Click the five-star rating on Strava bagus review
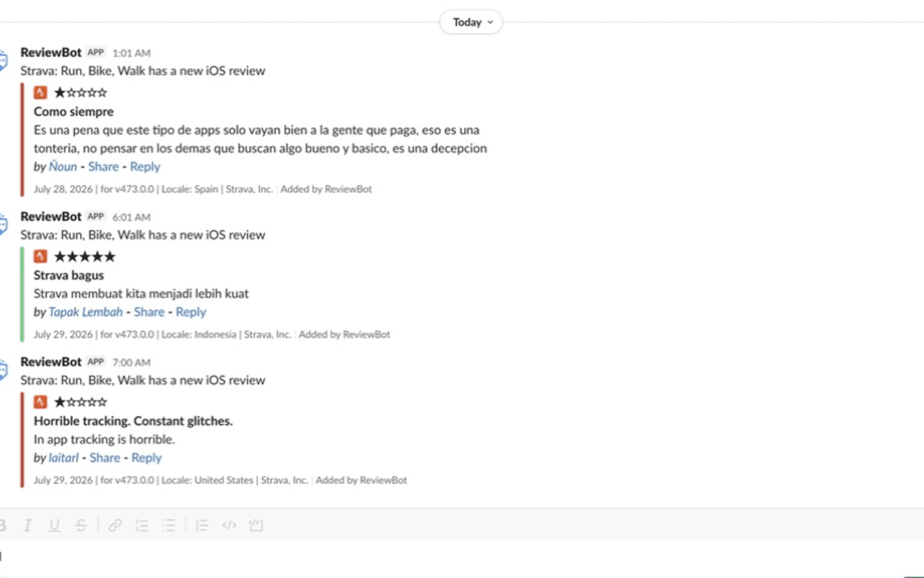 [84, 256]
